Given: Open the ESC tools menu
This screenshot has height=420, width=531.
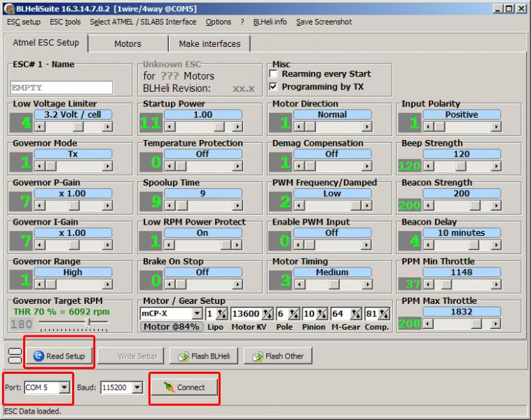Looking at the screenshot, I should coord(65,22).
